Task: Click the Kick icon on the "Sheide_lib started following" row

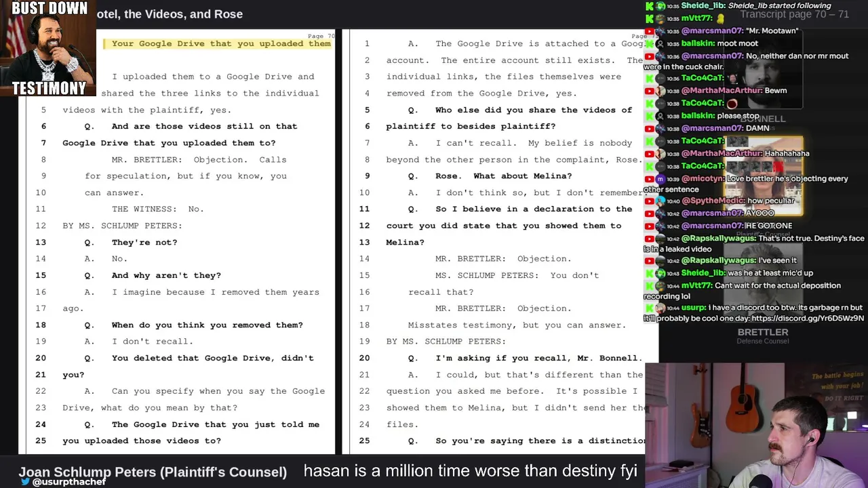Action: (x=649, y=5)
